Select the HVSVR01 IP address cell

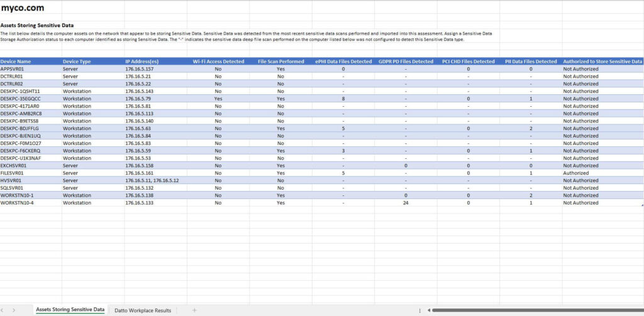coord(152,180)
